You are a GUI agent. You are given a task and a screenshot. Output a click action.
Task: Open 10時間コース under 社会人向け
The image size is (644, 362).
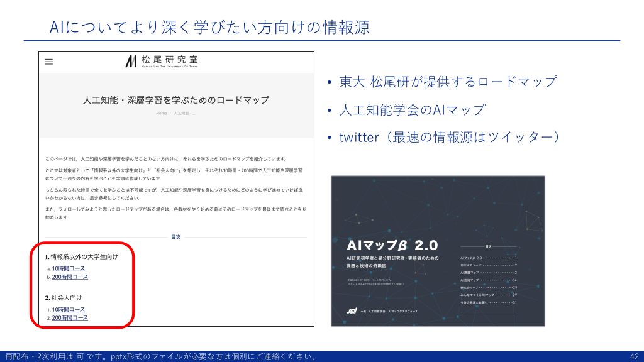pos(68,309)
